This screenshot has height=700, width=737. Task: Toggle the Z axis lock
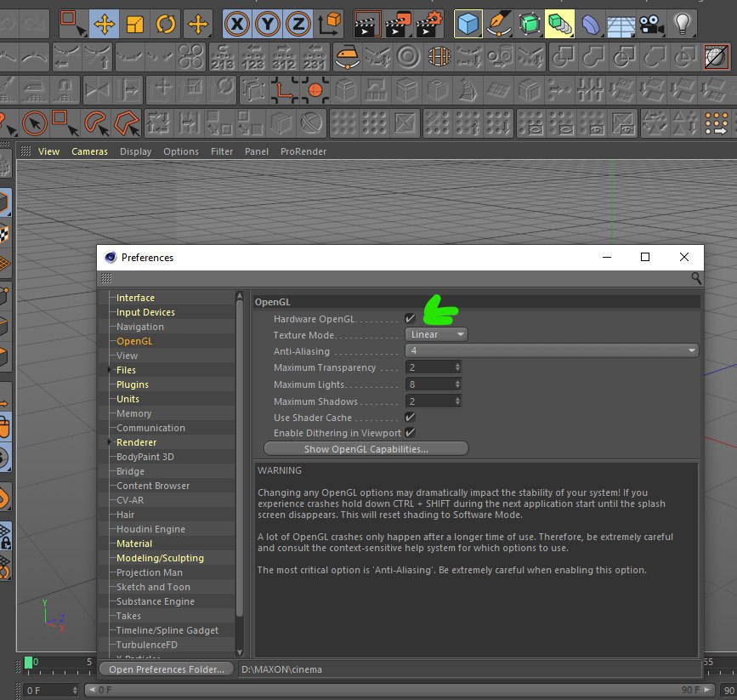tap(298, 23)
